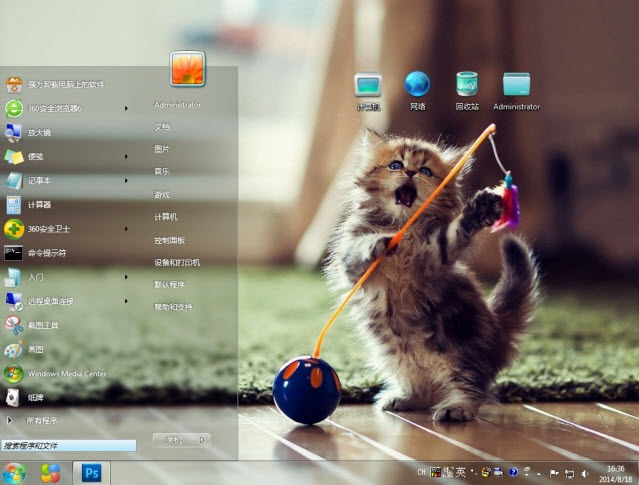This screenshot has height=485, width=639.
Task: Open 帮助和支持 Help and Support
Action: [173, 306]
